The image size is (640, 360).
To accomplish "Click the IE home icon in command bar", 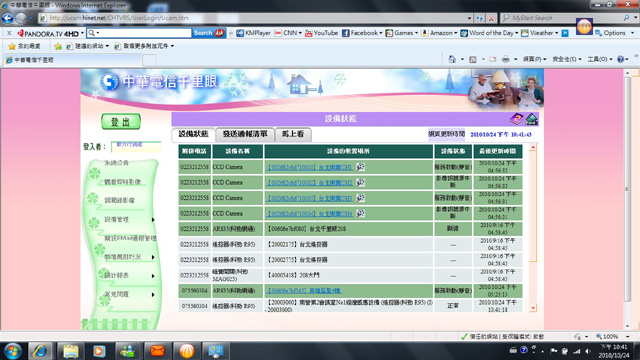I will tap(452, 60).
